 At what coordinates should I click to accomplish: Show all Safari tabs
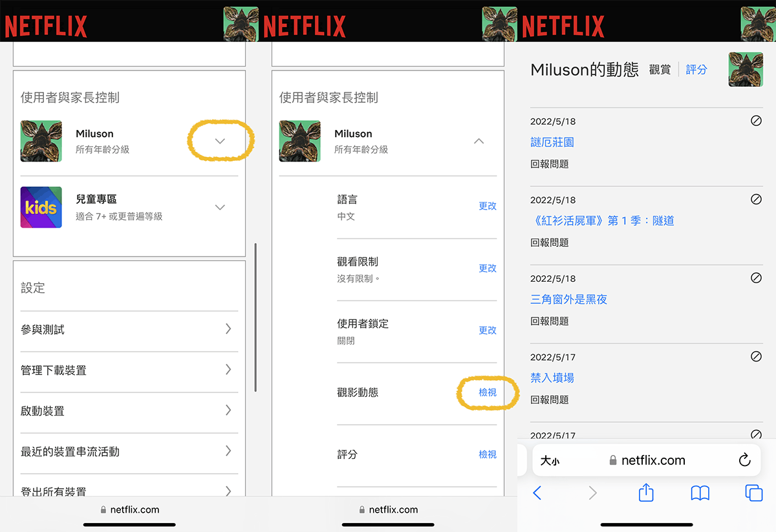point(754,493)
